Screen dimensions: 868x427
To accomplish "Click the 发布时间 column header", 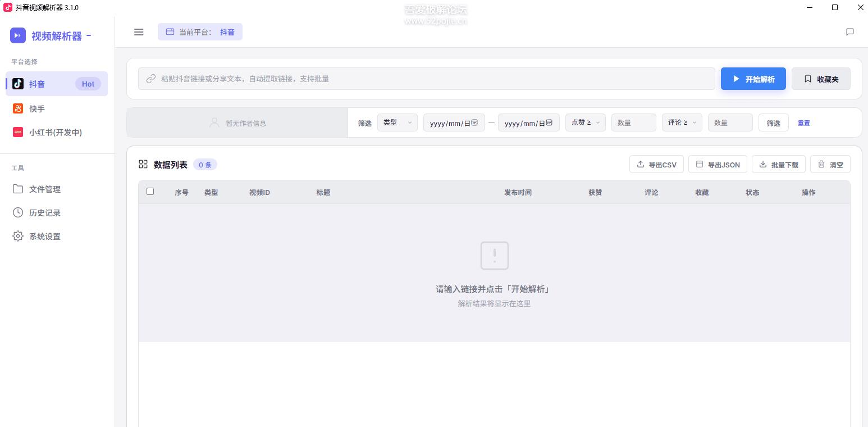I will coord(518,192).
